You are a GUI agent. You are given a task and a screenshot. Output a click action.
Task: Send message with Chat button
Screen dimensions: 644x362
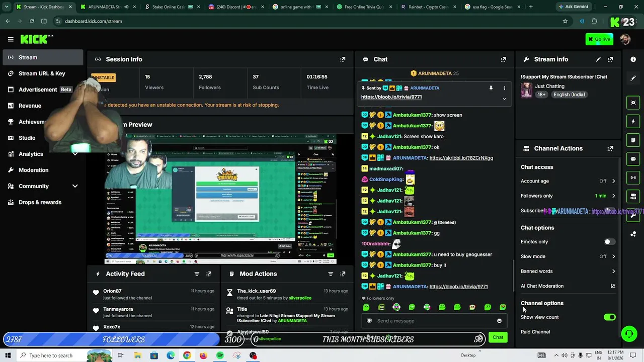pyautogui.click(x=498, y=337)
